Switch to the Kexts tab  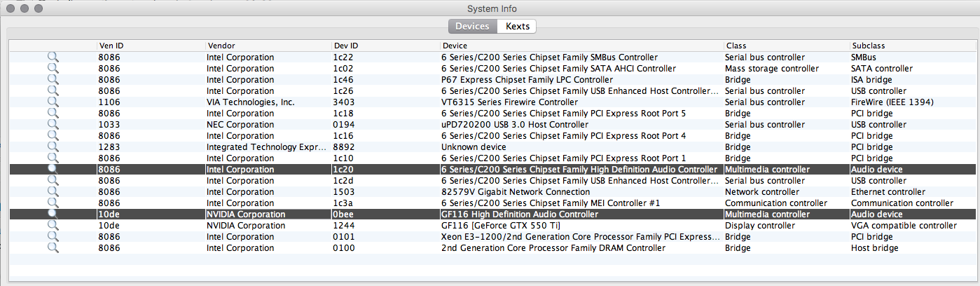pos(517,27)
